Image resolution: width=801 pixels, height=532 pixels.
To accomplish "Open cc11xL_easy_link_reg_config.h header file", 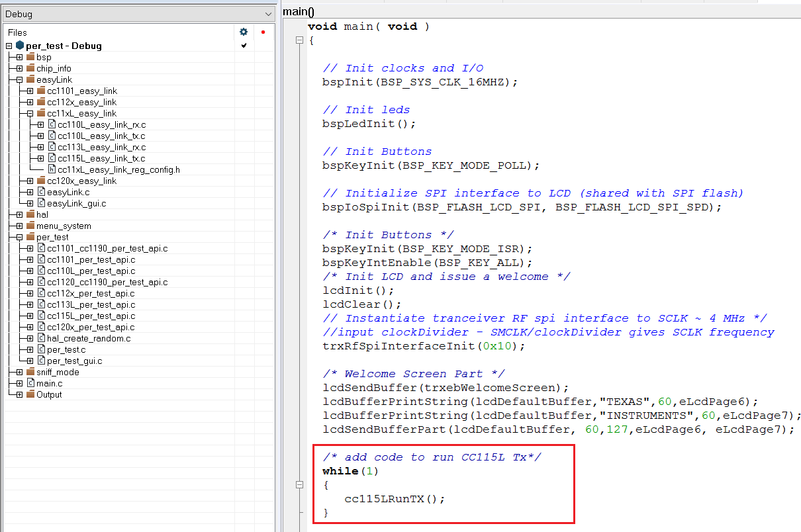I will tap(118, 169).
